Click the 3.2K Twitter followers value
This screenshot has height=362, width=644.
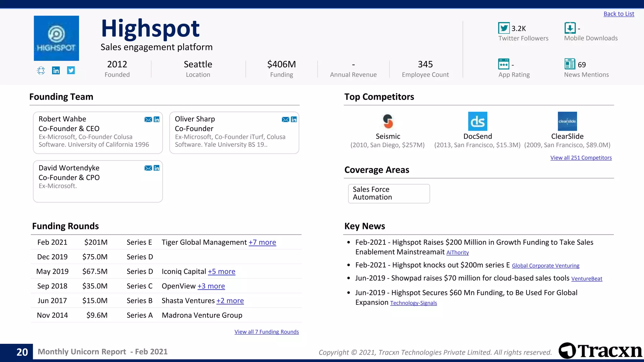(x=519, y=29)
